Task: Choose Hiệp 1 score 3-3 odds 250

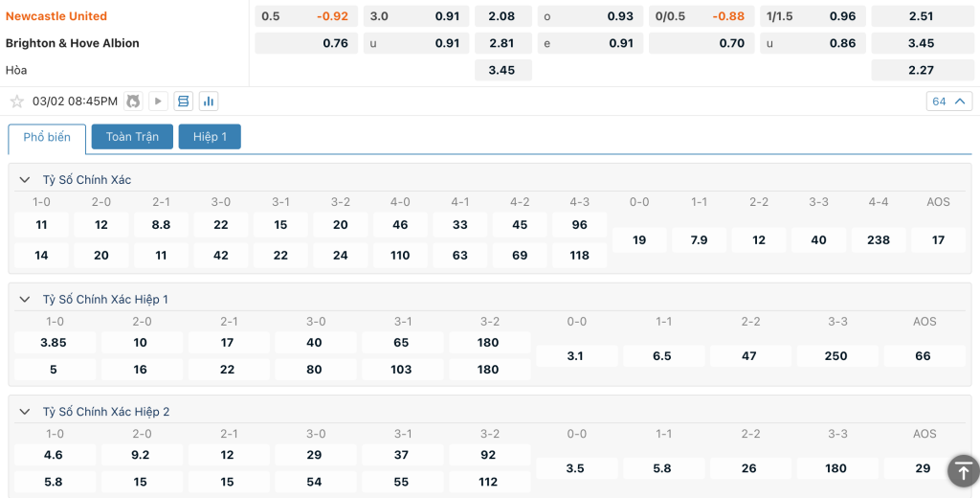Action: (x=835, y=356)
